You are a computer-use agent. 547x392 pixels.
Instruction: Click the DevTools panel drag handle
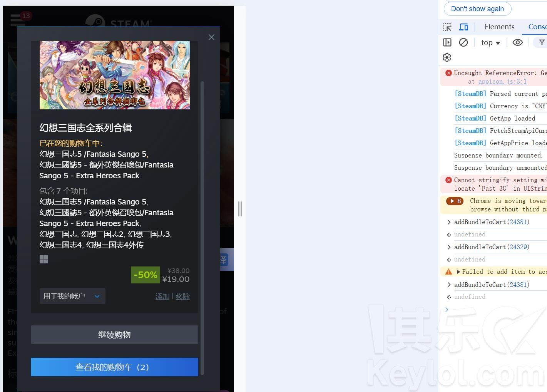[240, 209]
